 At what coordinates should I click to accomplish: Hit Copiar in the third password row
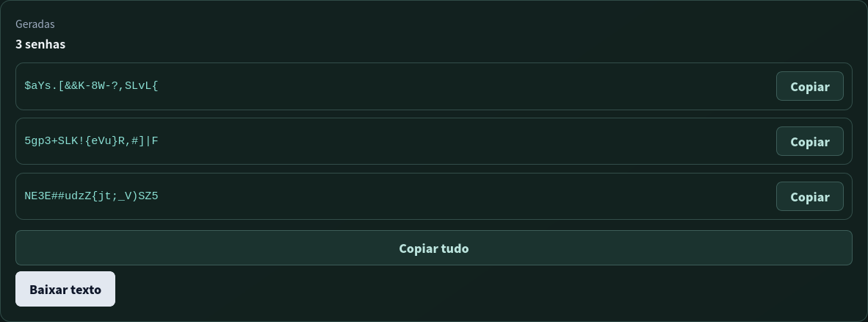pos(809,197)
